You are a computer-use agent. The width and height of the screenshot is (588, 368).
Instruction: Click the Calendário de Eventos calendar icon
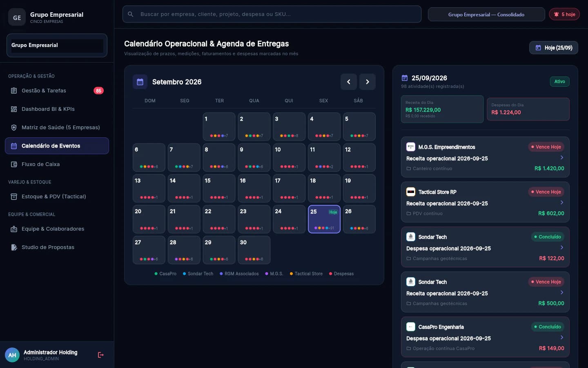(x=14, y=146)
